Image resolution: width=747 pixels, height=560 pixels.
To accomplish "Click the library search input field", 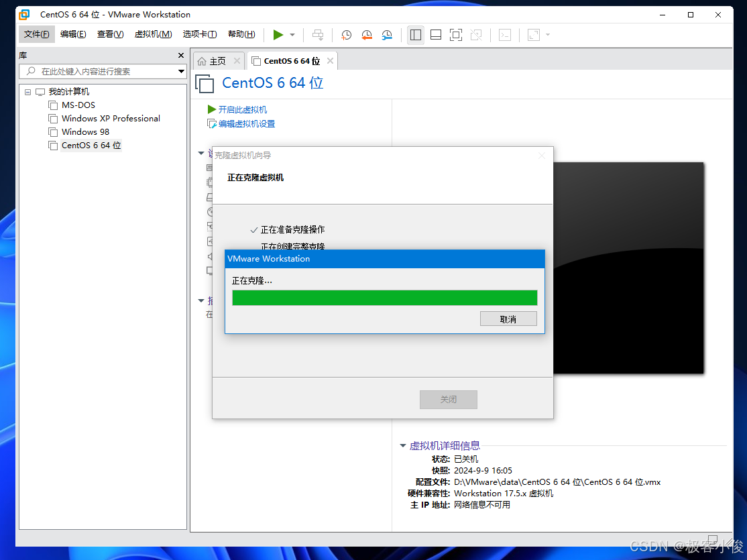I will tap(98, 72).
